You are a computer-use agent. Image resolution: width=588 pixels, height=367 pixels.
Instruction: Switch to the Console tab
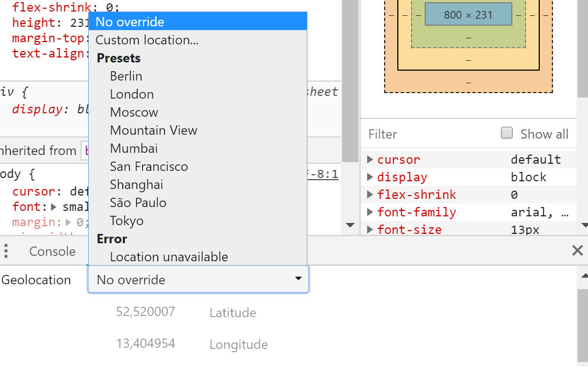coord(52,251)
